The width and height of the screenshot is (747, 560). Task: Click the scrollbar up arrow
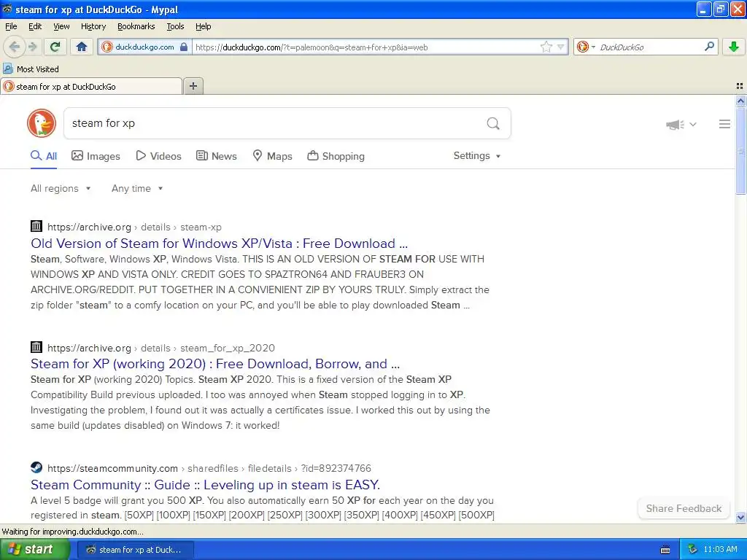(740, 101)
